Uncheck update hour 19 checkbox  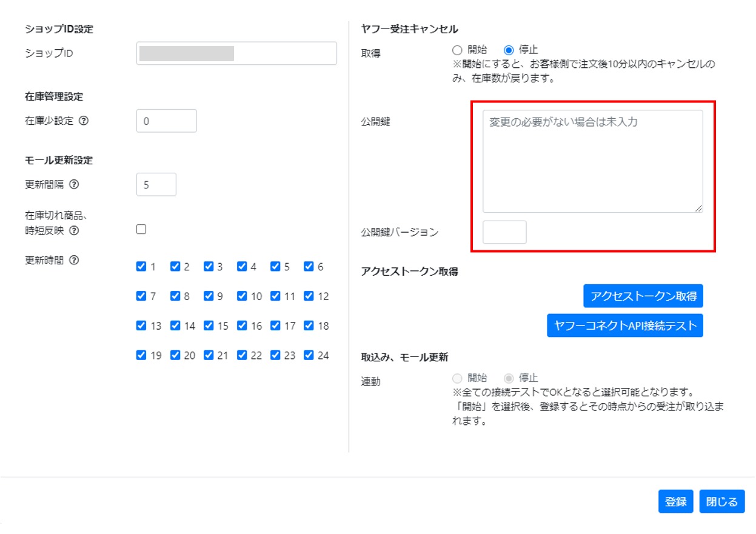coord(141,355)
